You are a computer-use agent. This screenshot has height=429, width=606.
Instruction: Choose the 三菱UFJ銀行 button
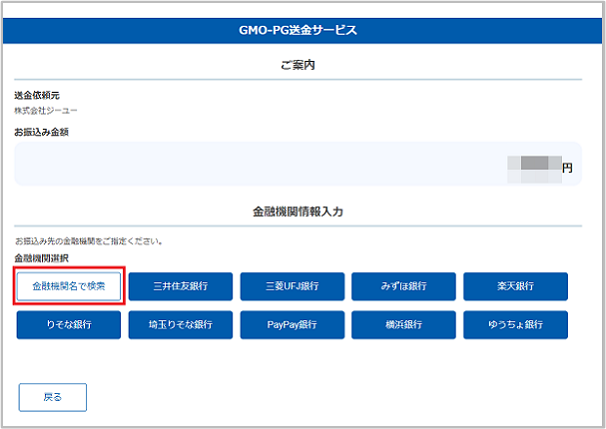coord(292,286)
